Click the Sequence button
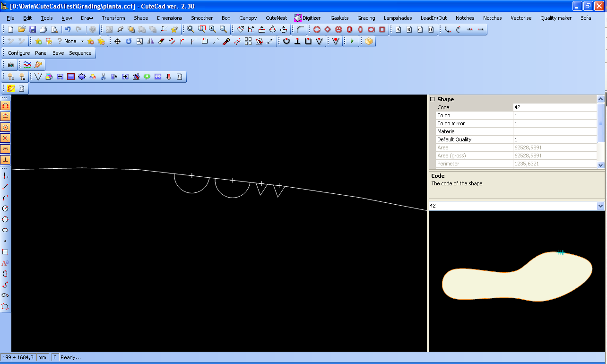 point(80,53)
